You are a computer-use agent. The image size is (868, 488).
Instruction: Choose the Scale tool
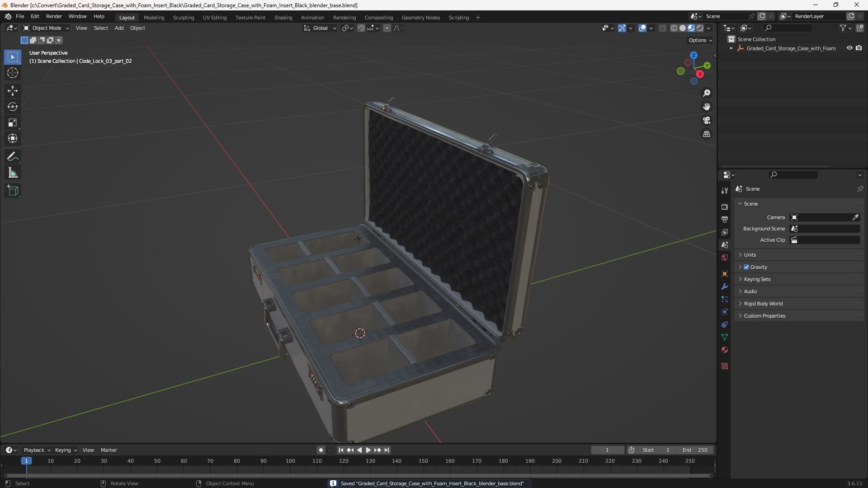coord(13,122)
